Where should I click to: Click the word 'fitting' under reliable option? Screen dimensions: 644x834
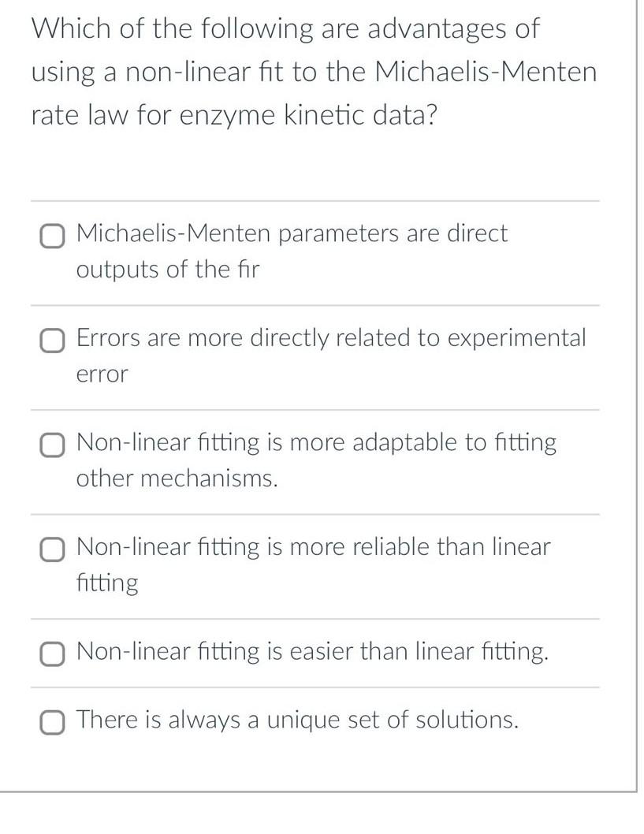tap(107, 584)
